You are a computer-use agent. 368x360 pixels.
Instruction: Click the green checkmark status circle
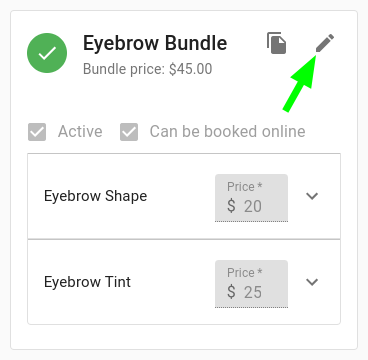[x=47, y=53]
